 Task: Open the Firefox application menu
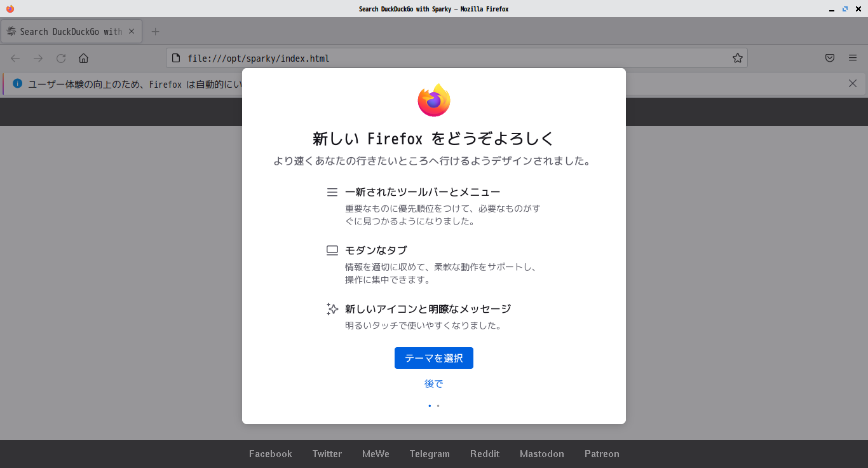[x=853, y=59]
